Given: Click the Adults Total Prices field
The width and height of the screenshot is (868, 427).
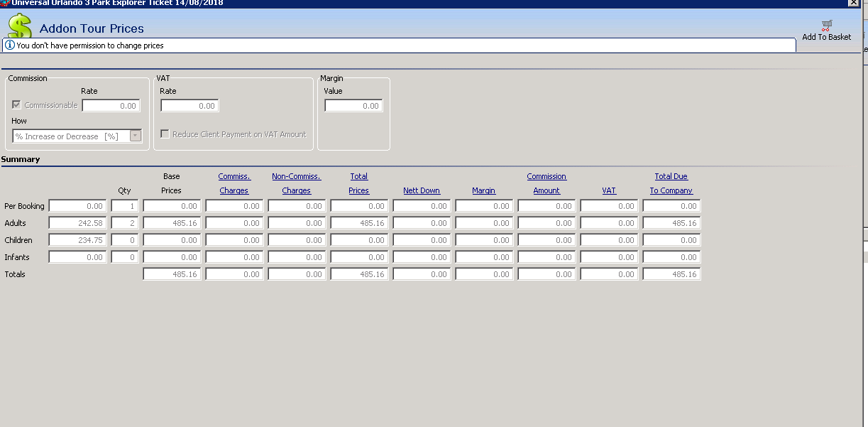Looking at the screenshot, I should point(359,223).
